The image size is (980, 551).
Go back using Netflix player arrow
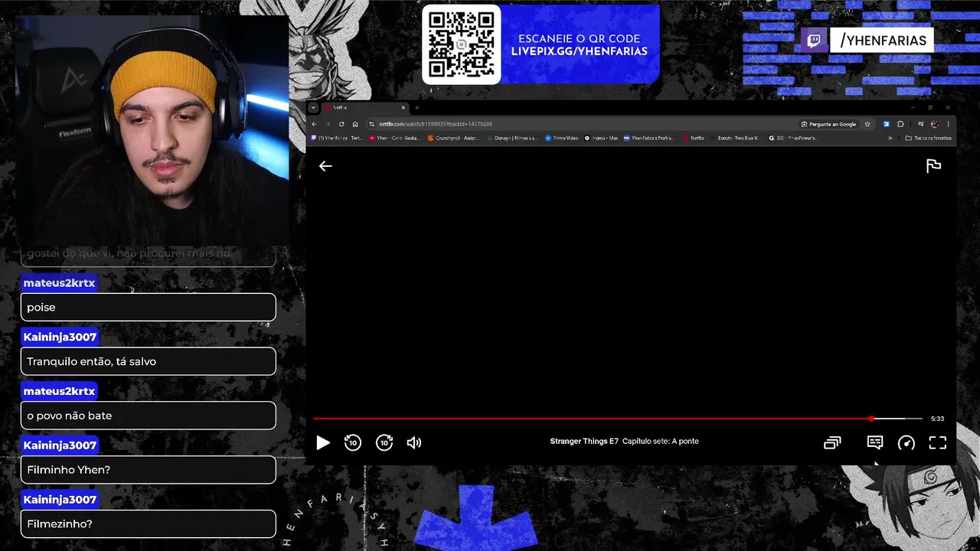tap(325, 166)
